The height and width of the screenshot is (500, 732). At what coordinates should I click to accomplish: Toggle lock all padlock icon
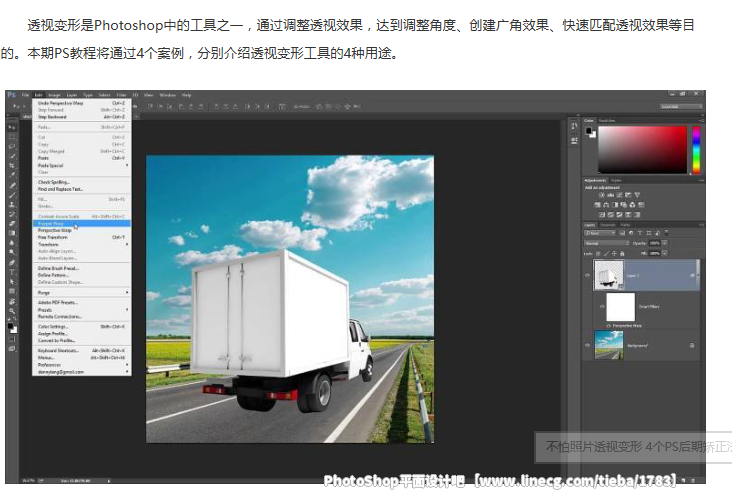tap(622, 254)
